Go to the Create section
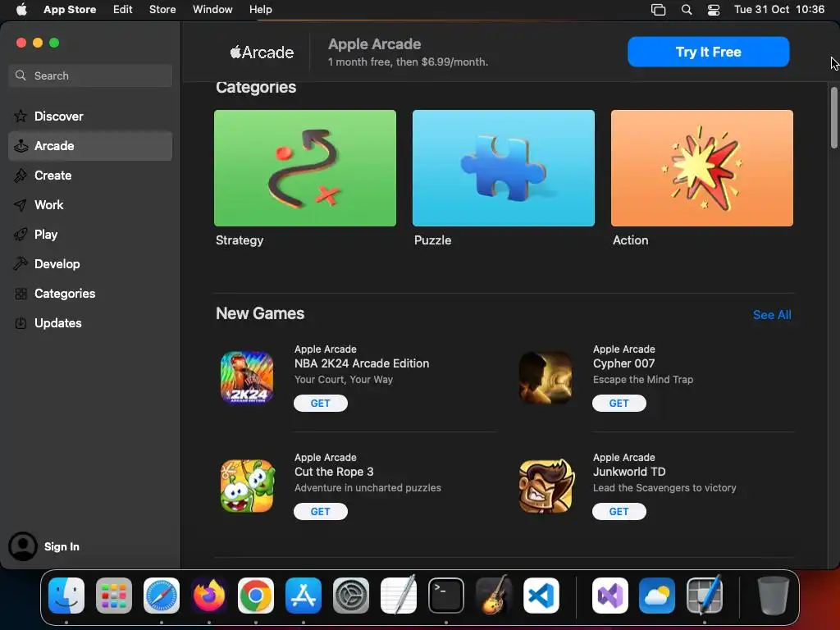 90,176
